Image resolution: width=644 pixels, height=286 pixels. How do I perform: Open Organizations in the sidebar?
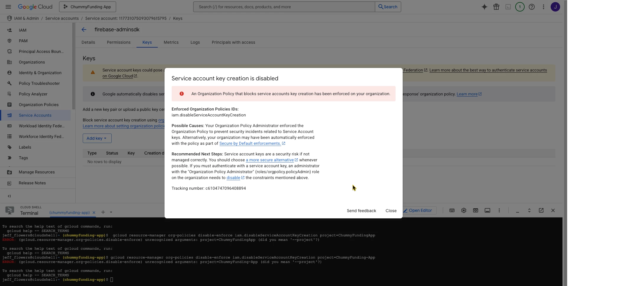click(x=35, y=62)
